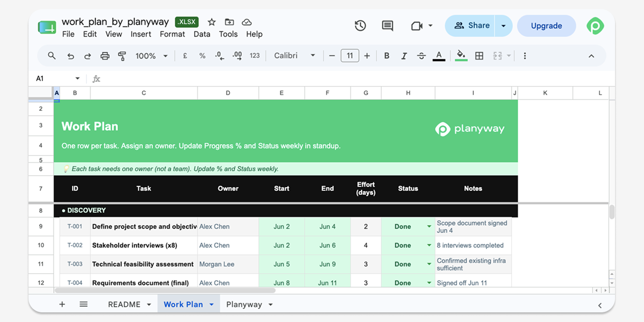Switch to the README sheet tab
The image size is (644, 322).
click(x=124, y=305)
